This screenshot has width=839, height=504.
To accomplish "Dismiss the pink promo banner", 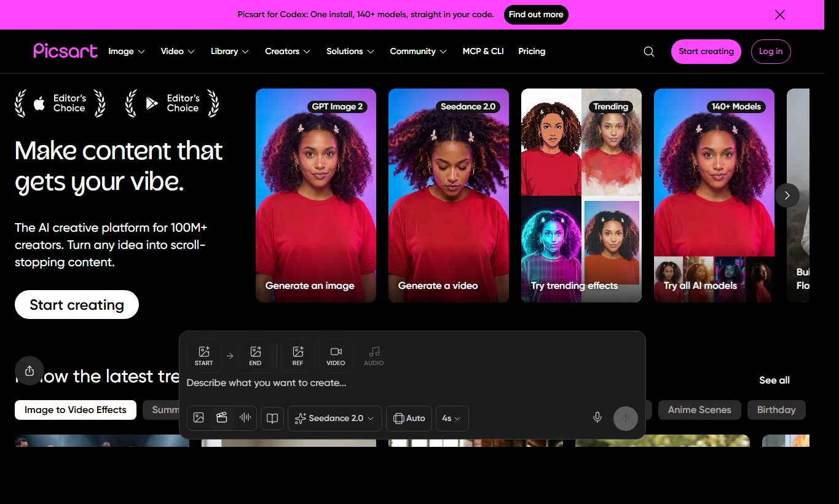I will click(780, 15).
